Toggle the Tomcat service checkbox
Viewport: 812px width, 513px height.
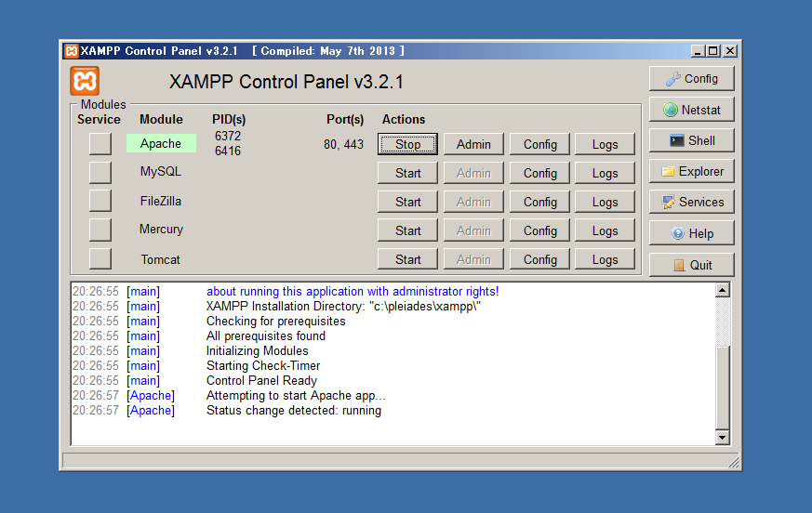[100, 259]
